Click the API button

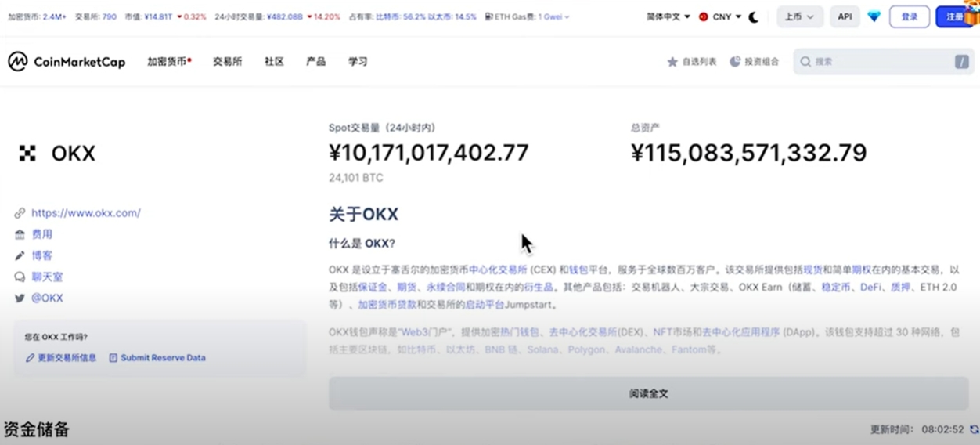coord(845,16)
